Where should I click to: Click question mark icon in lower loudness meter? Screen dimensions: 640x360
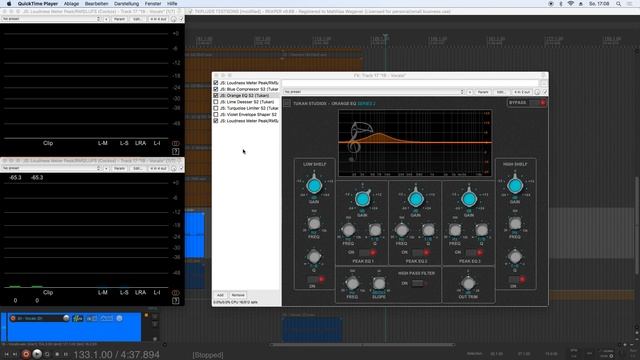tap(176, 301)
